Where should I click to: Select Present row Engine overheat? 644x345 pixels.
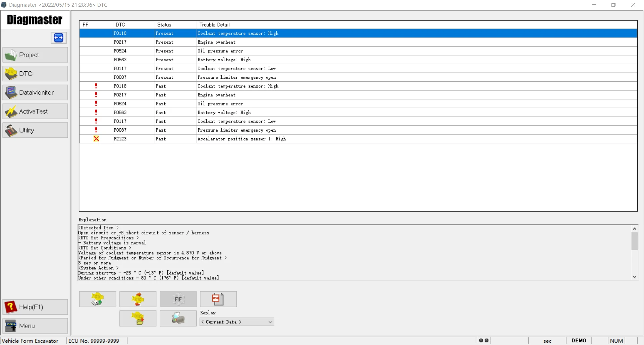358,42
